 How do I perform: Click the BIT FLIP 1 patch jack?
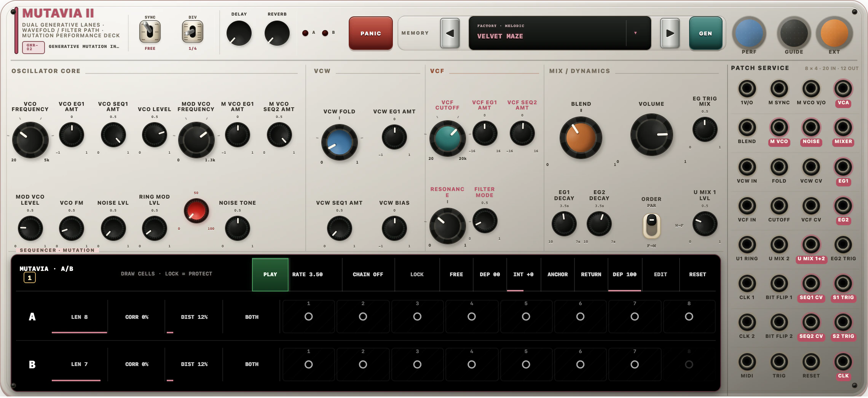point(779,283)
